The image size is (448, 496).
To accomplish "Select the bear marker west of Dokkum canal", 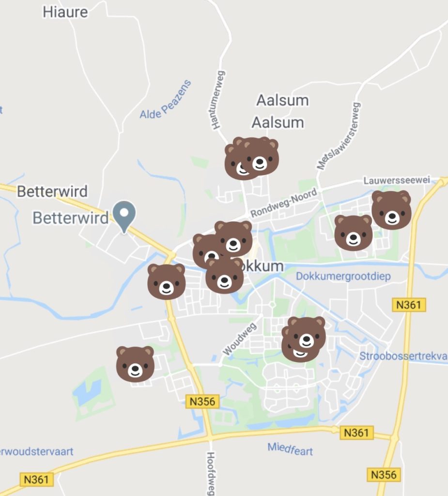I will click(167, 281).
